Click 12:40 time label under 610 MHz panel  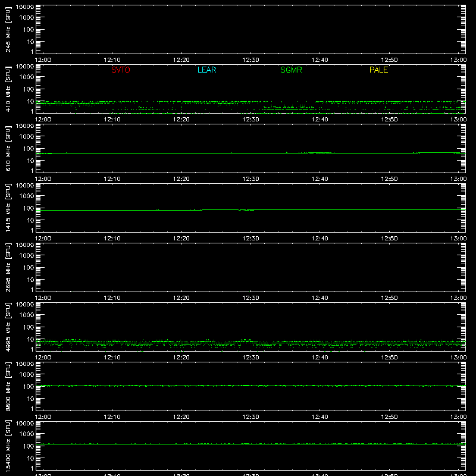click(x=320, y=179)
